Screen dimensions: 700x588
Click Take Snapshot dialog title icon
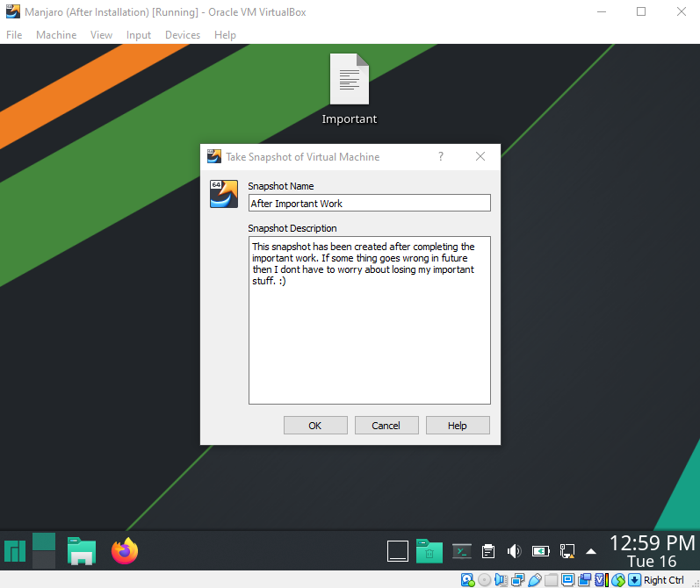pos(213,156)
